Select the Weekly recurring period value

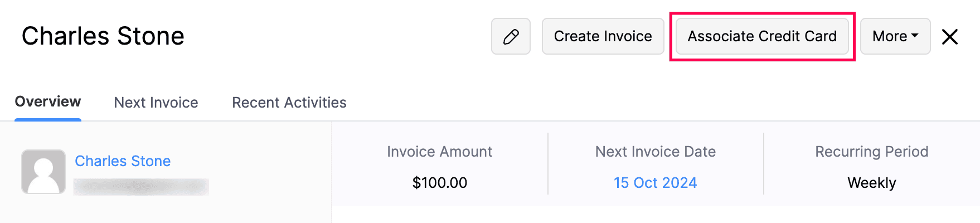coord(872,183)
